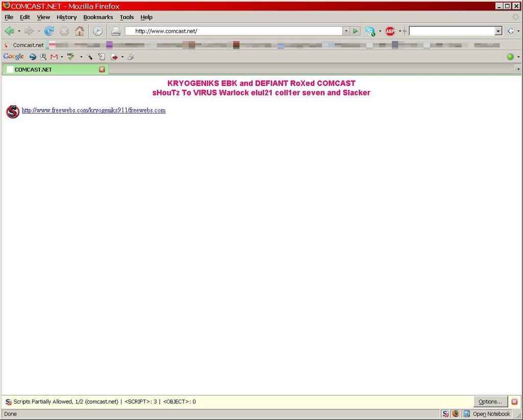
Task: Open the Adblock Plus dropdown arrow
Action: tap(399, 31)
